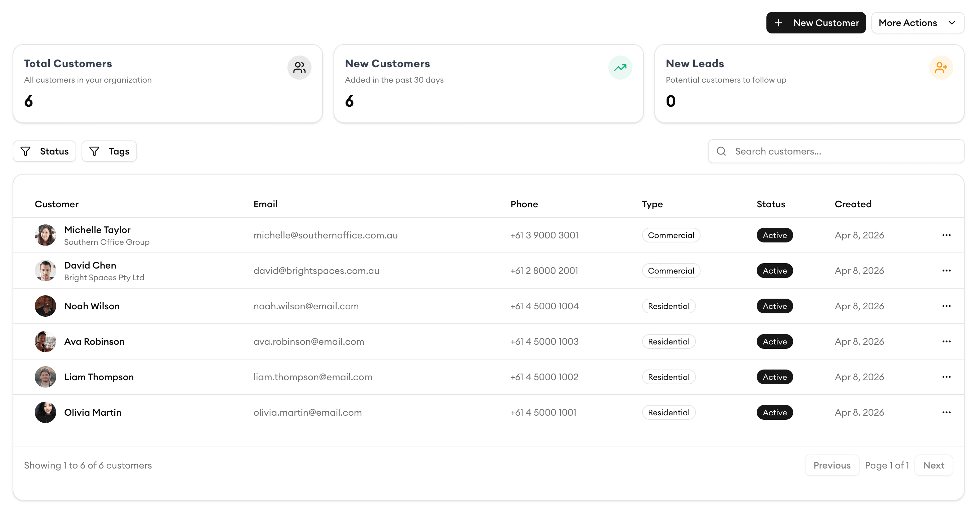The width and height of the screenshot is (980, 513).
Task: Click Michelle Taylor's avatar thumbnail
Action: point(45,235)
